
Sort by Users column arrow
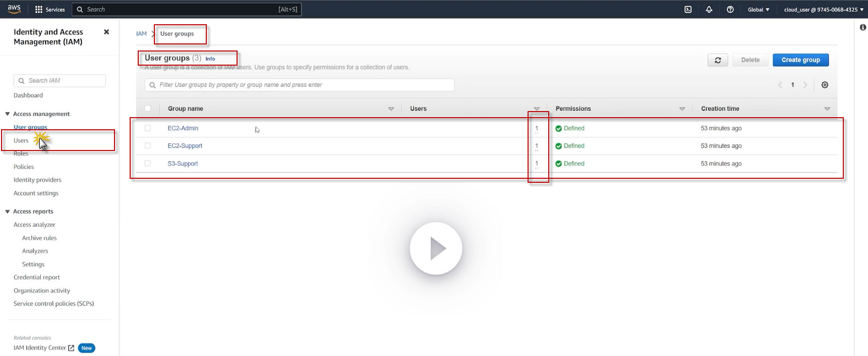tap(537, 109)
